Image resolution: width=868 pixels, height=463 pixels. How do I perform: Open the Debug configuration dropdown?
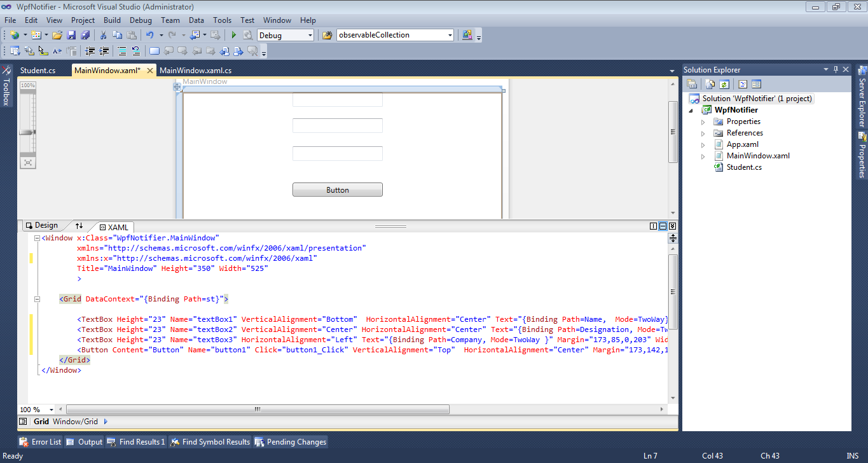click(310, 36)
